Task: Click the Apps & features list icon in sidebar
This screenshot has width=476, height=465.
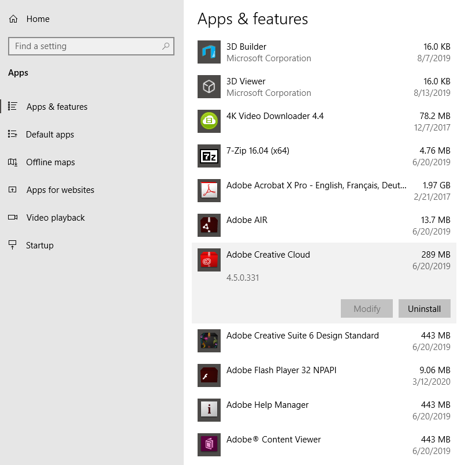Action: pos(13,106)
